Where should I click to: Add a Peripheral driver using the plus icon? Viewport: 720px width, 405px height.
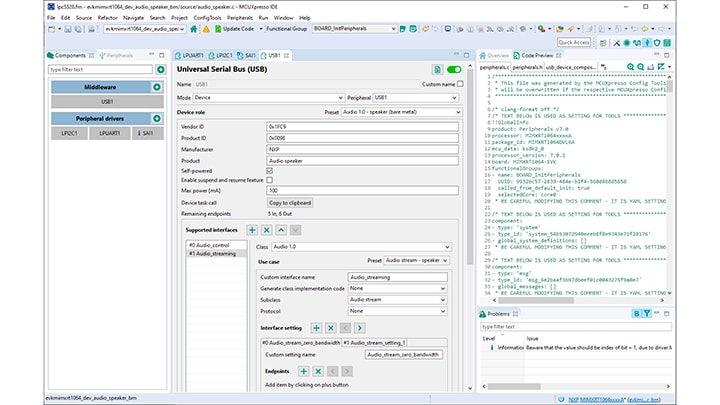pos(158,119)
